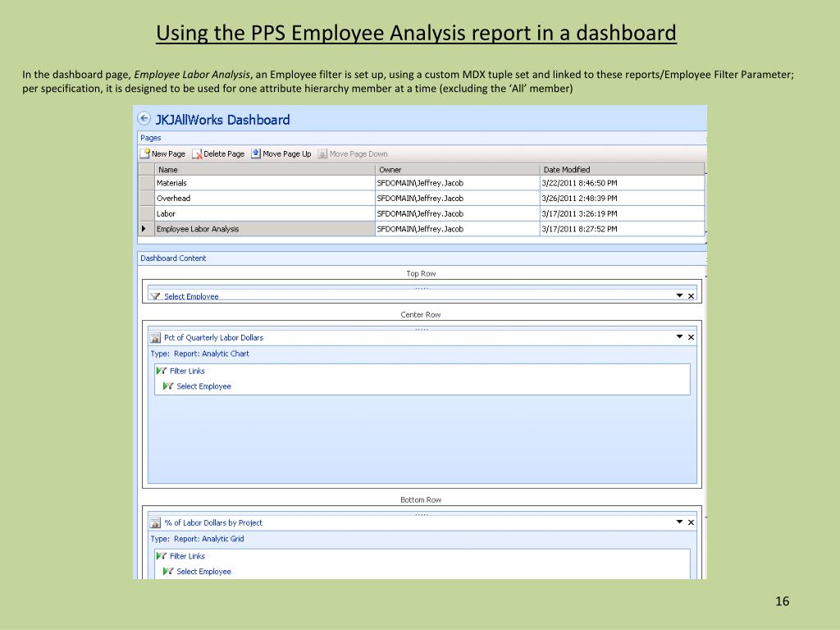The image size is (840, 630).
Task: Click the Move Page Down toolbar button
Action: pyautogui.click(x=353, y=153)
